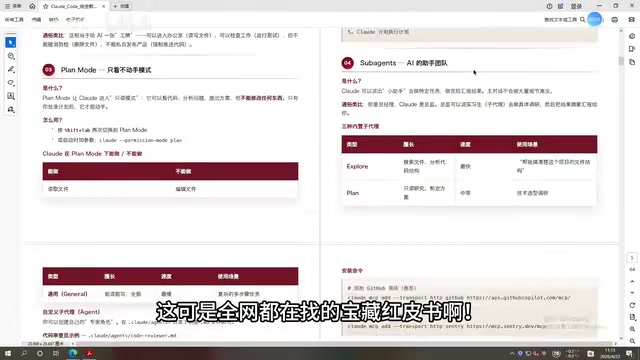This screenshot has width=640, height=360.
Task: Click the login button in title bar
Action: tap(576, 6)
